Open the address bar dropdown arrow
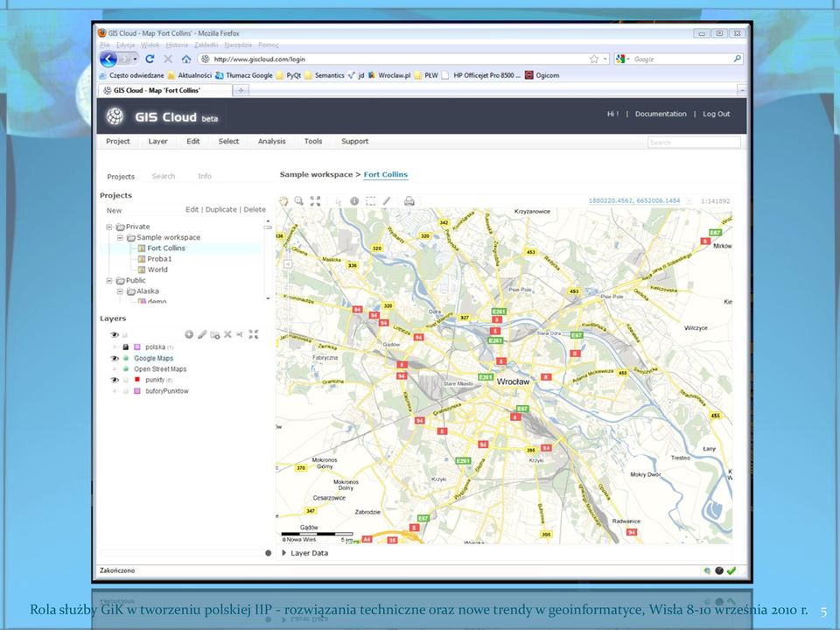840x630 pixels. [x=605, y=59]
